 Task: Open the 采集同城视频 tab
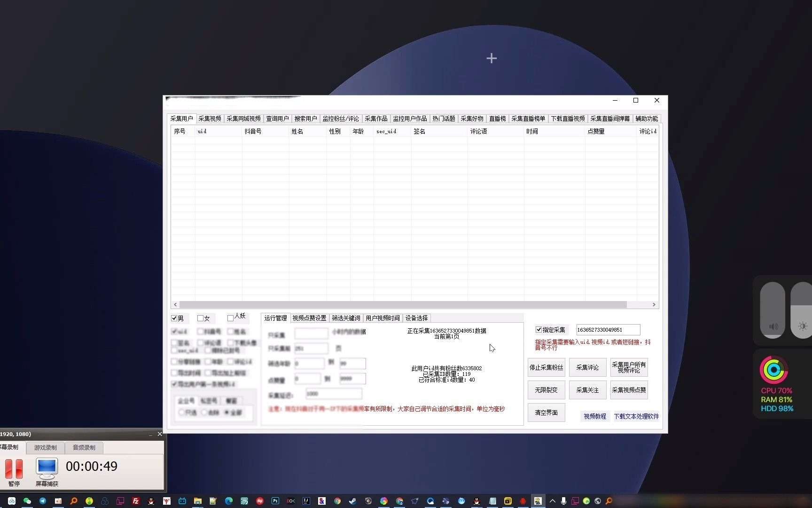point(243,119)
